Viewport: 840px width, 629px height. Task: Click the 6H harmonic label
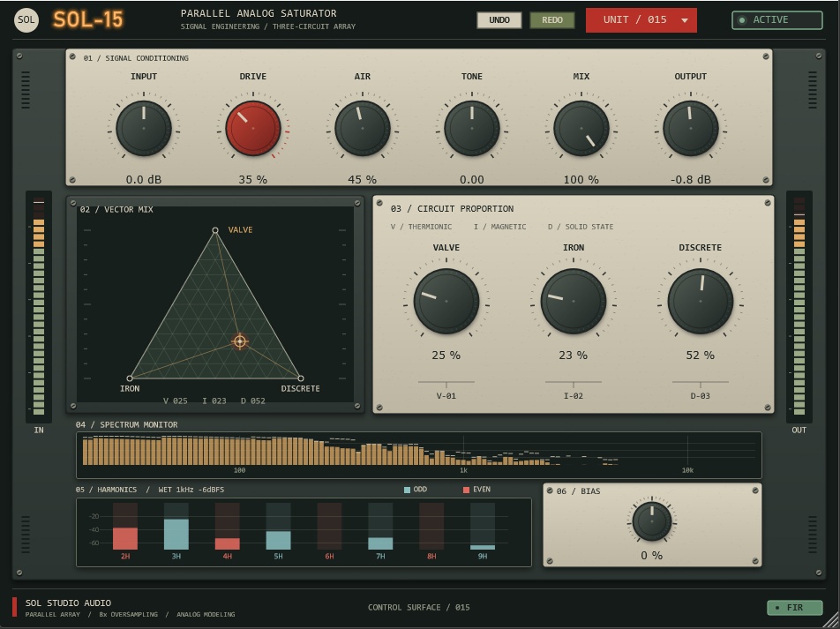(329, 557)
